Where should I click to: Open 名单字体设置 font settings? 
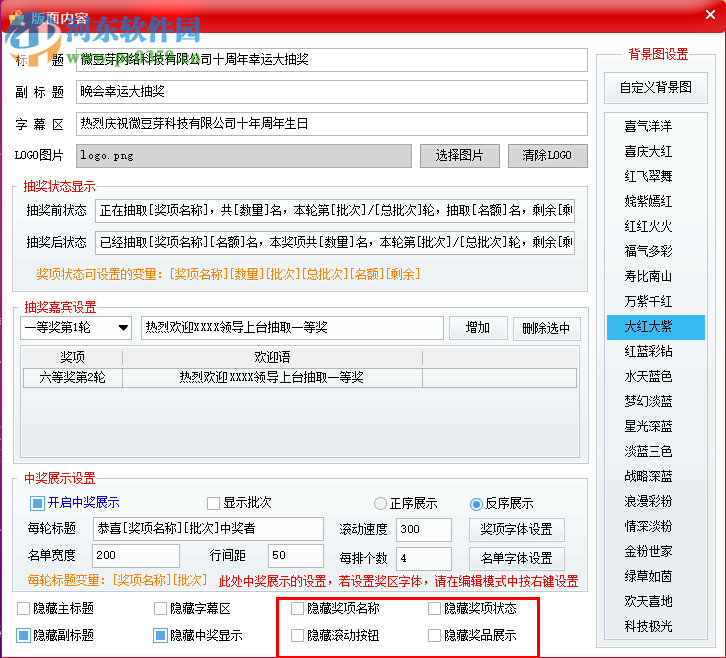coord(516,558)
